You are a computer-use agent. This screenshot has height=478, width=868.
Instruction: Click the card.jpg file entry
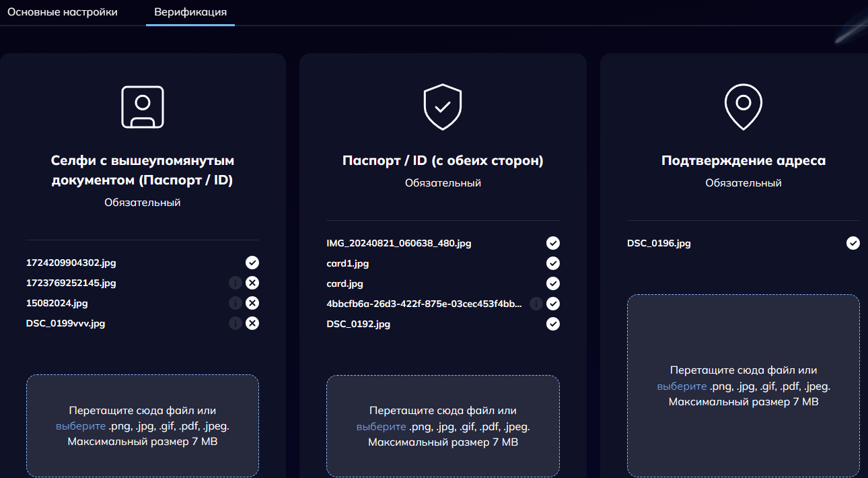[x=345, y=283]
